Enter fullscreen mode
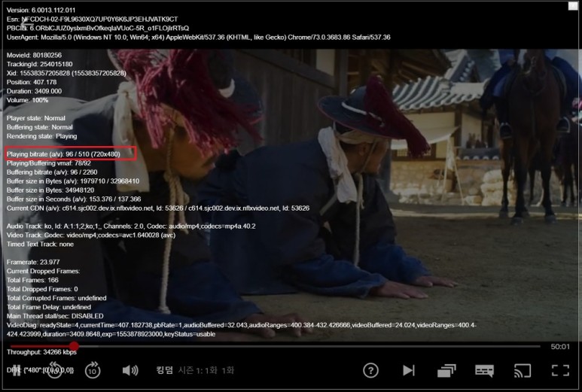The height and width of the screenshot is (392, 582). 560,370
